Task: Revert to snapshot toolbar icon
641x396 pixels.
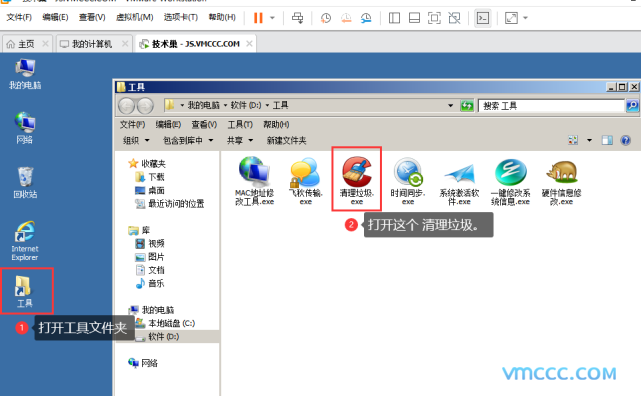Action: pos(346,18)
